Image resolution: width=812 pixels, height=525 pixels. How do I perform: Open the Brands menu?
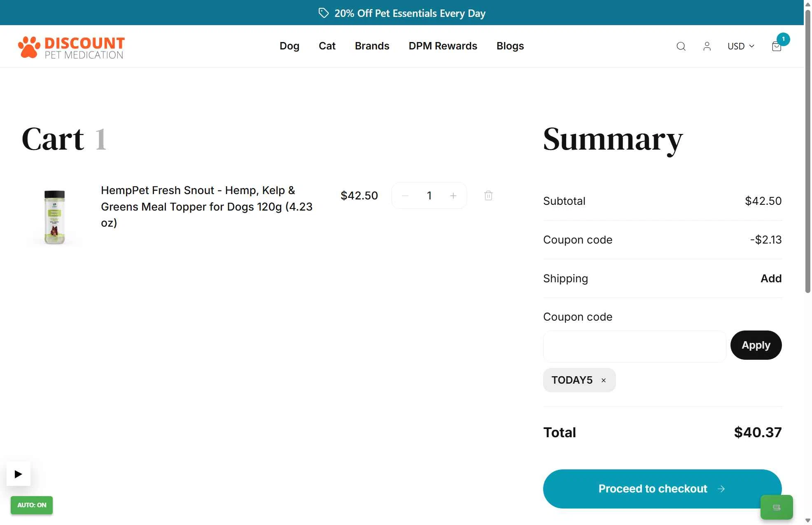[x=372, y=46]
